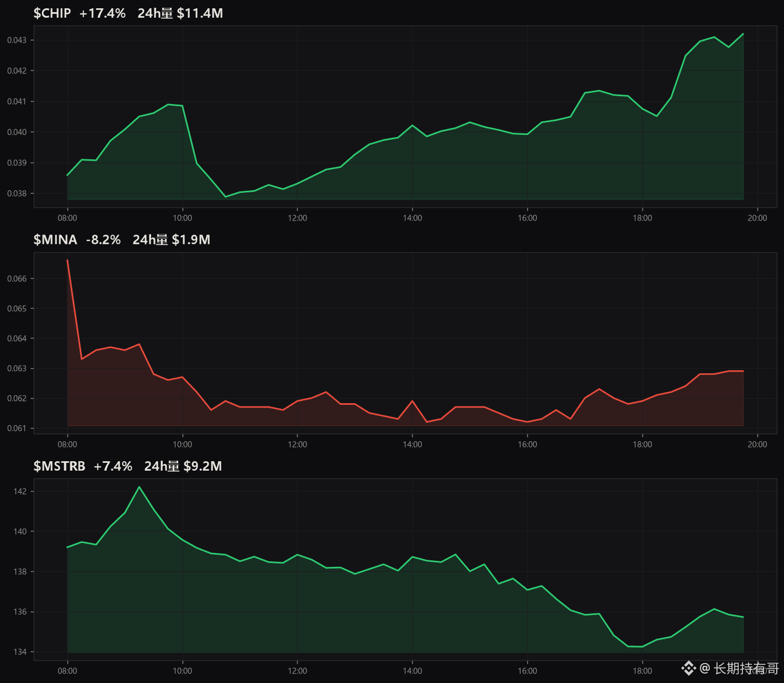
Task: Click the $MSTRB ticker title
Action: [59, 466]
